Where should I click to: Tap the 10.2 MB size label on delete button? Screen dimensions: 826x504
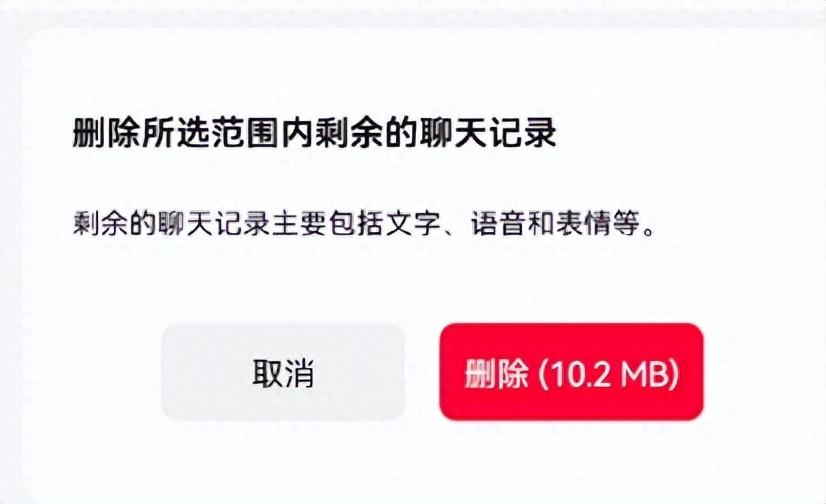click(x=609, y=373)
